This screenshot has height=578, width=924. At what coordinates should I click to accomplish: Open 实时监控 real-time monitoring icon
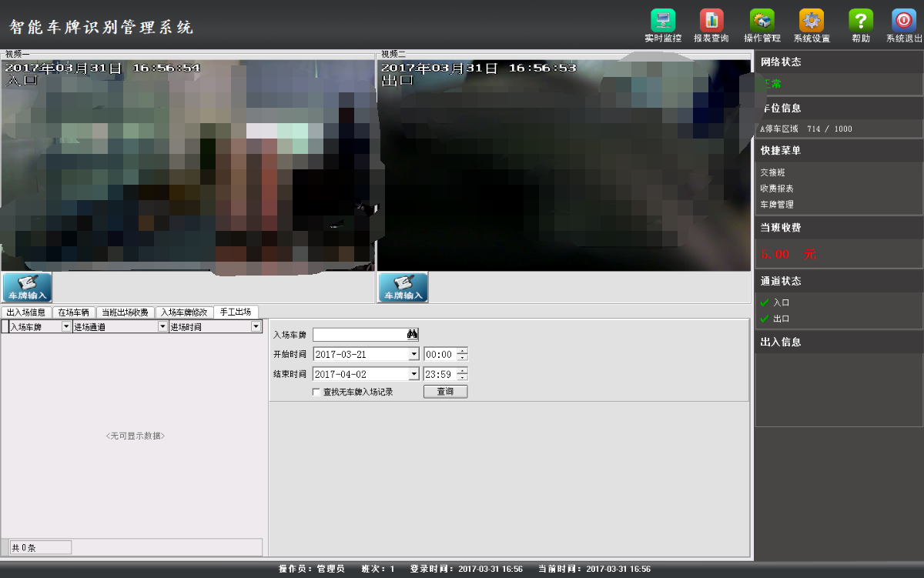662,21
